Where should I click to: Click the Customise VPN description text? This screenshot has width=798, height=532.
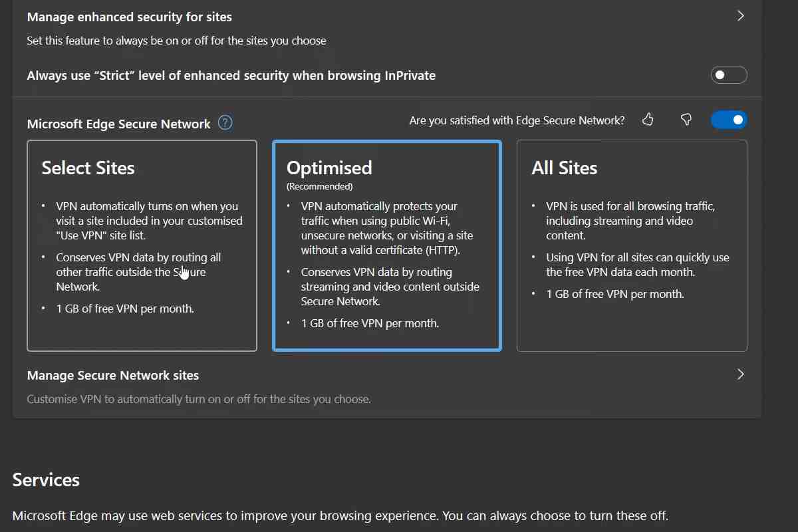click(199, 400)
